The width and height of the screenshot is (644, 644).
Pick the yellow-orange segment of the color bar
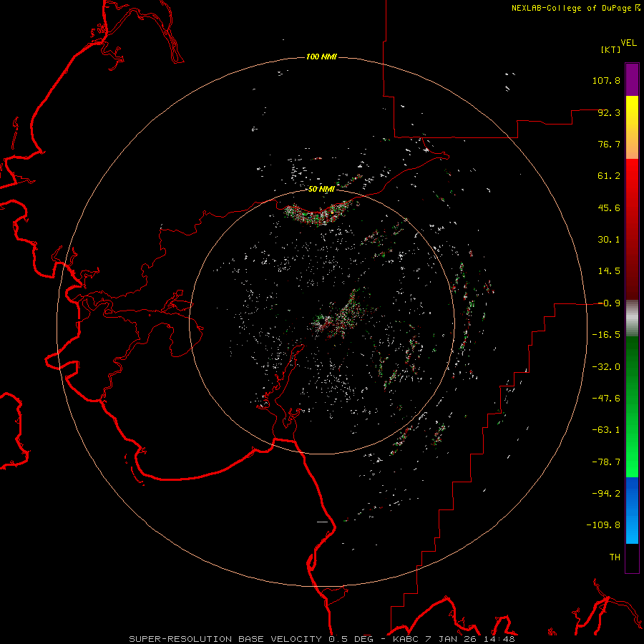(x=632, y=127)
